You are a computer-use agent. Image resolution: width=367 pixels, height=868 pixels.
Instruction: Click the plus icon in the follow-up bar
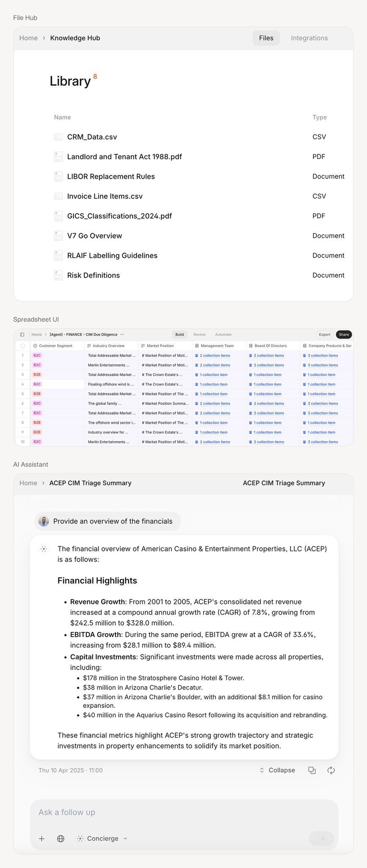point(41,838)
